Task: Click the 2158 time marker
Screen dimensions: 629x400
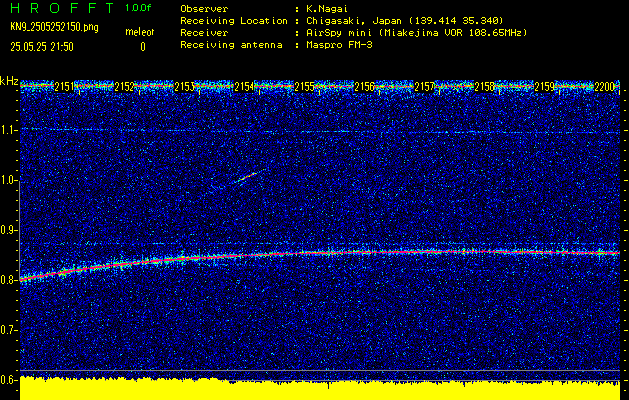Action: [x=484, y=87]
